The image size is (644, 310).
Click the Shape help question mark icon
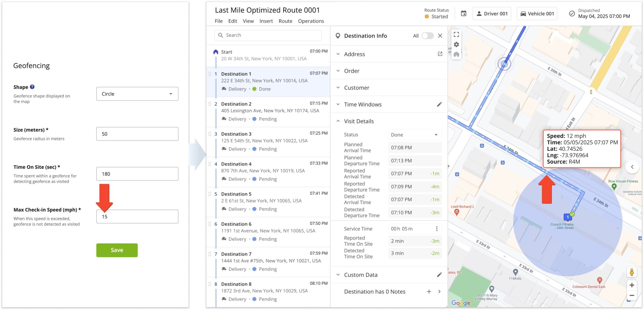[x=32, y=87]
